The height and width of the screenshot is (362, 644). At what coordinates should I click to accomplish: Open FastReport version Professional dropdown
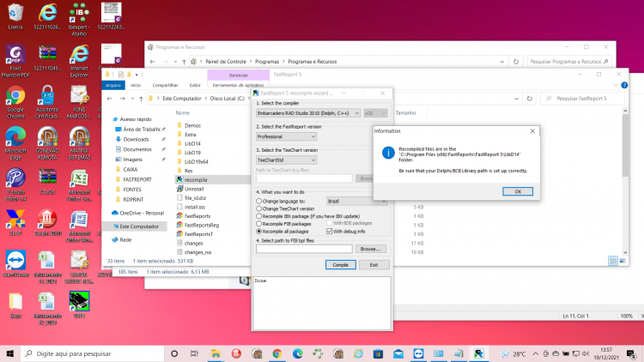point(286,136)
